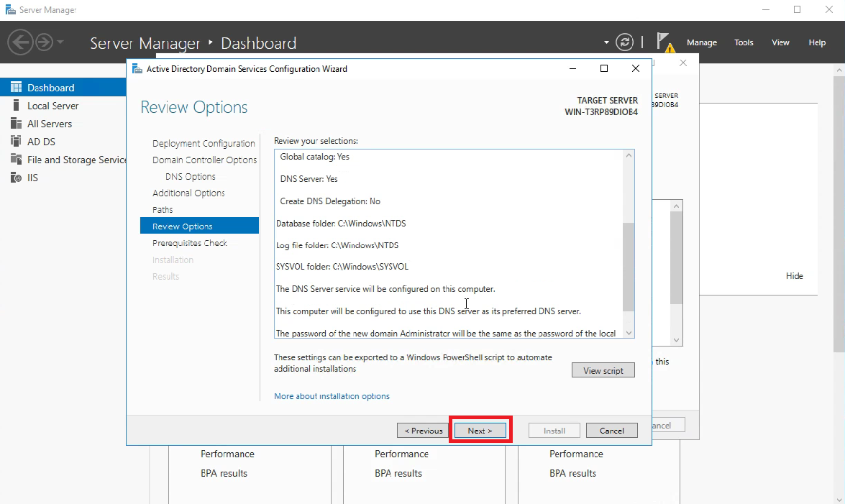Select File and Storage Services
The height and width of the screenshot is (504, 845).
click(68, 159)
